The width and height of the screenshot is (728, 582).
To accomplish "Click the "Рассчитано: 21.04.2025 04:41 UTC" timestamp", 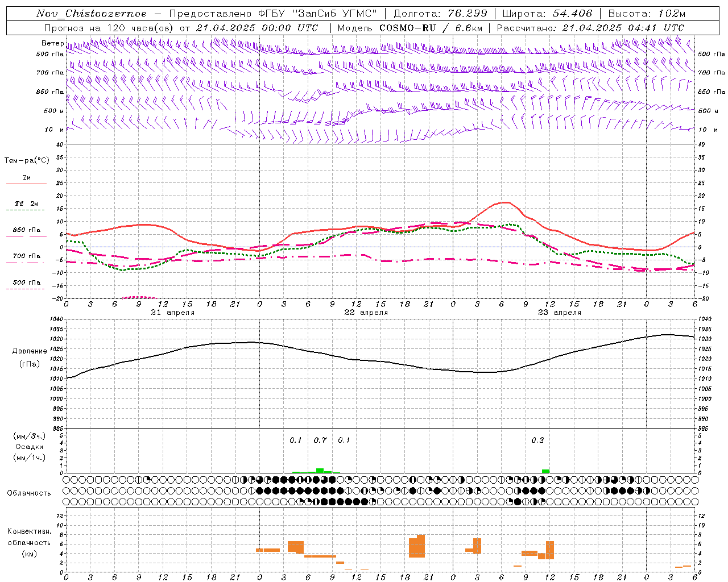I will 590,28.
